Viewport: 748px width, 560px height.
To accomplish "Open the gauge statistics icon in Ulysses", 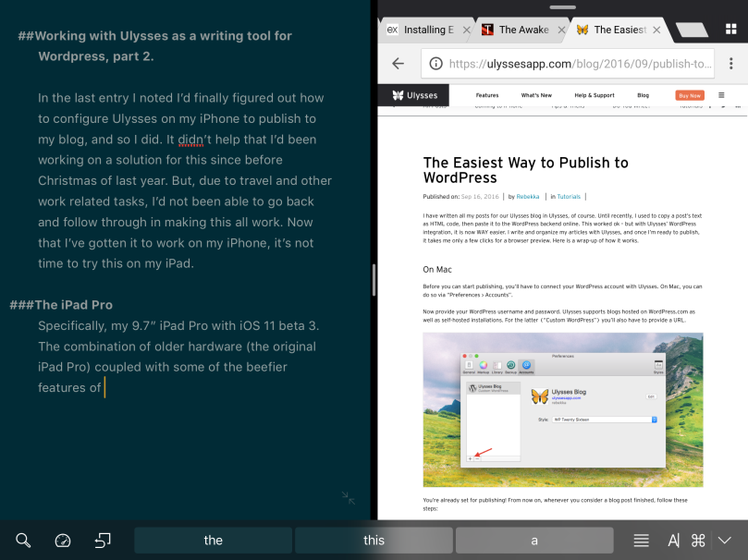I will point(63,541).
